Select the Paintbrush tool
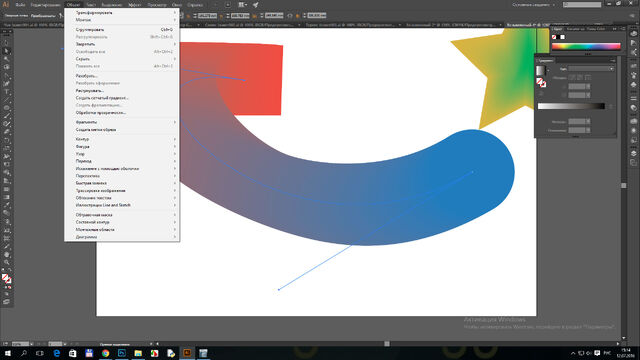640x360 pixels. pyautogui.click(x=7, y=117)
